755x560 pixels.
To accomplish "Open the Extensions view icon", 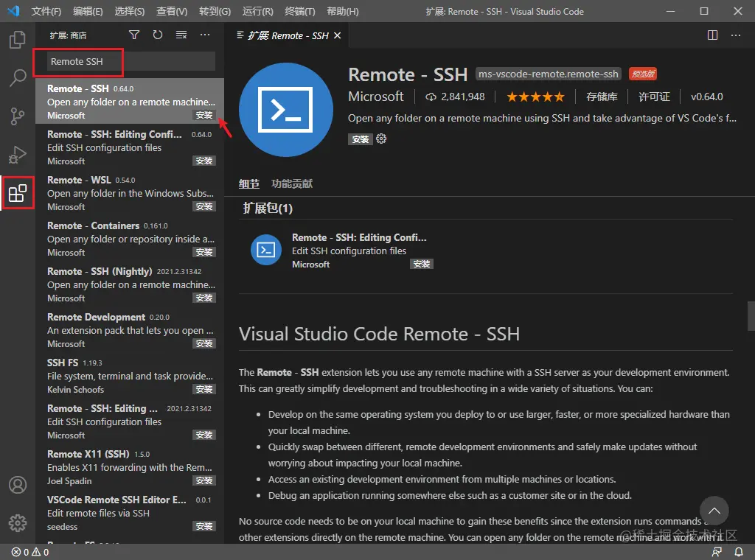I will coord(18,193).
